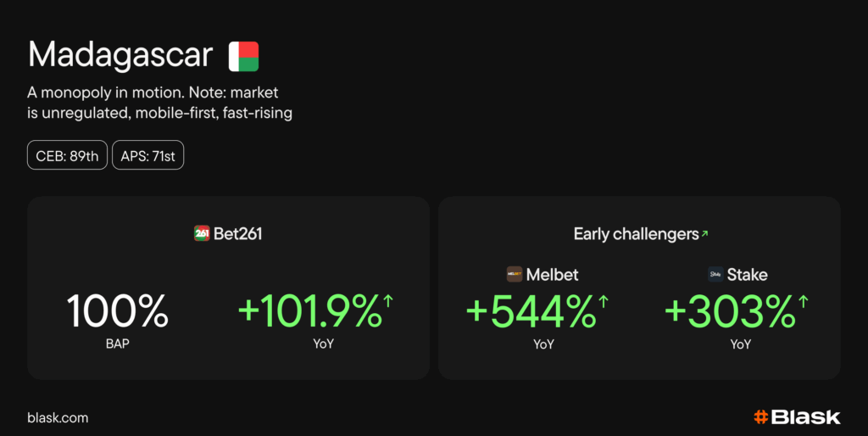Click the Bet261 brand name text
Viewport: 868px width, 436px height.
237,233
